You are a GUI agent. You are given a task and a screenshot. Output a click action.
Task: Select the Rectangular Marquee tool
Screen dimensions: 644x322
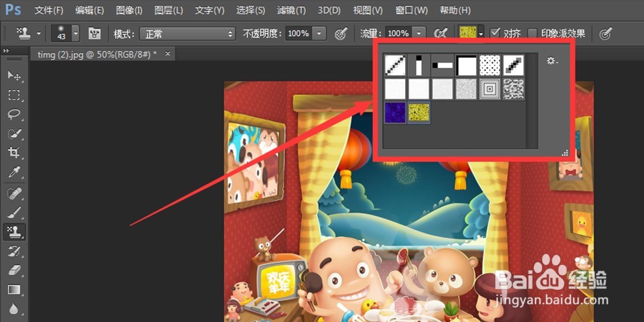[x=14, y=95]
